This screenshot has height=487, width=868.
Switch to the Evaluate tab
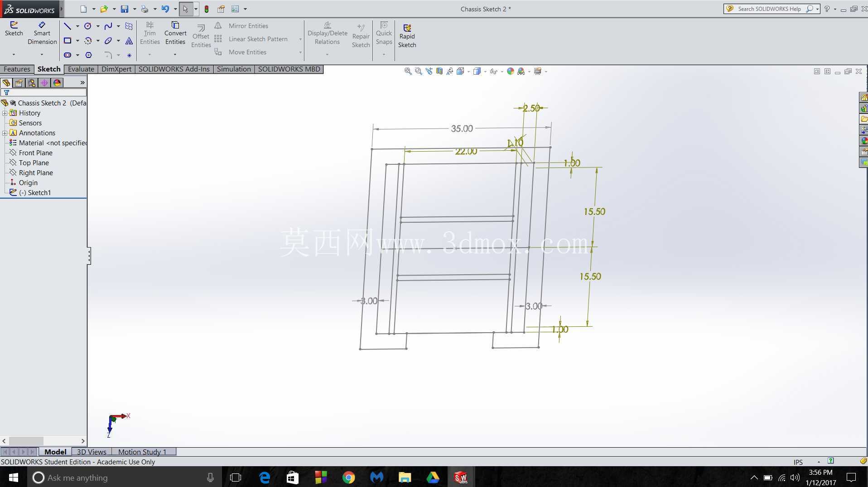click(x=81, y=69)
